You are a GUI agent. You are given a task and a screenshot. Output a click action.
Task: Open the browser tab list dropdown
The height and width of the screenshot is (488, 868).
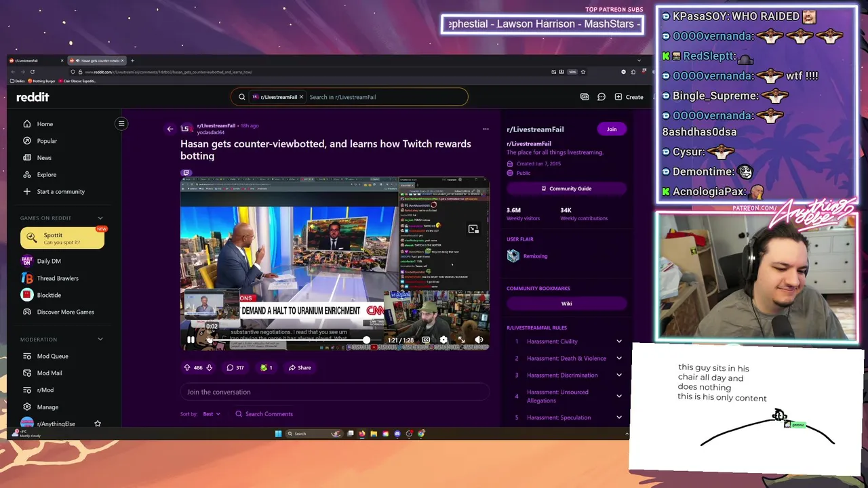click(x=639, y=60)
